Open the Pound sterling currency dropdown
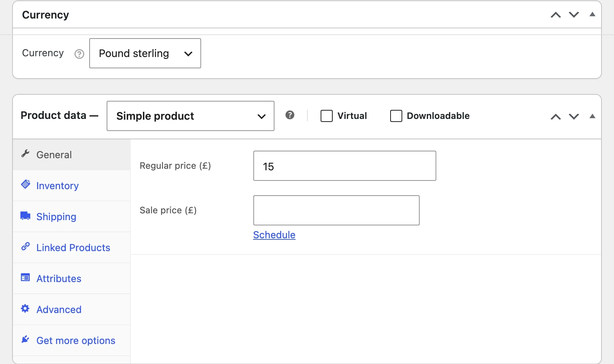Image resolution: width=614 pixels, height=364 pixels. [x=145, y=53]
